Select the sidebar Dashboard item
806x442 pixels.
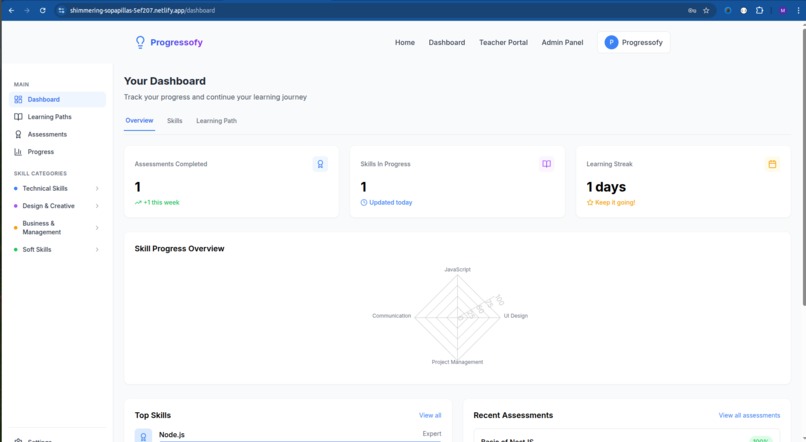pyautogui.click(x=57, y=99)
